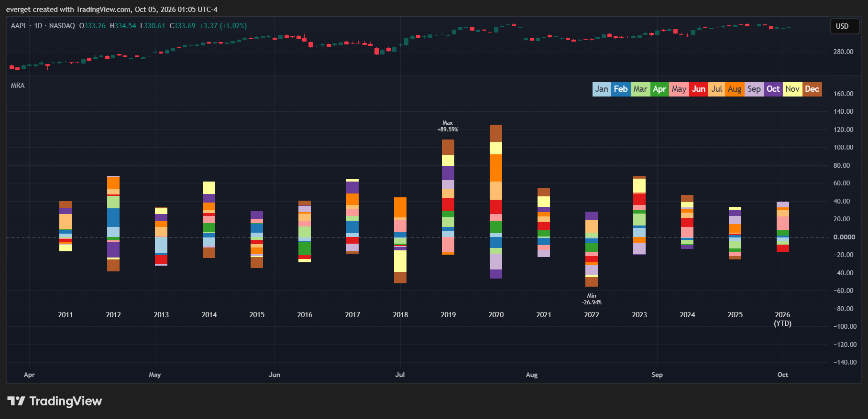Click the everget created with TradingView.com header

[x=112, y=10]
